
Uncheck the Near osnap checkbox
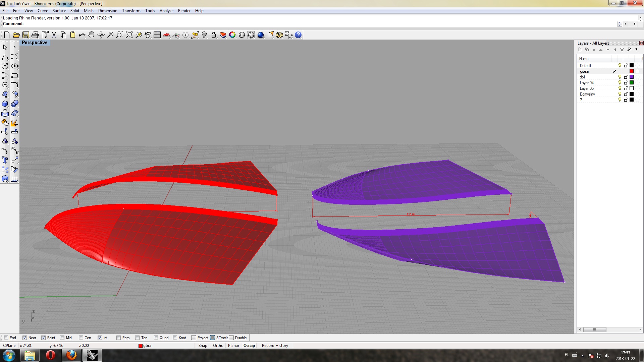(25, 338)
